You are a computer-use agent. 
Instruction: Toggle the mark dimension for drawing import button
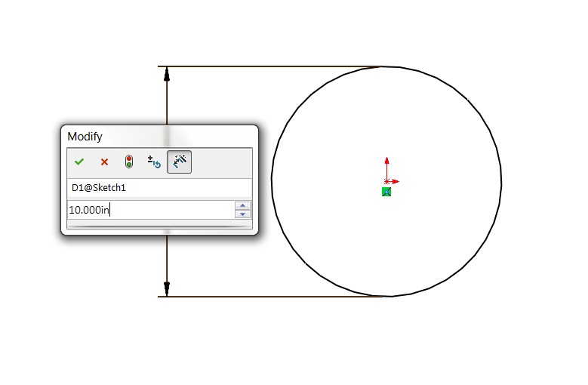pyautogui.click(x=179, y=162)
